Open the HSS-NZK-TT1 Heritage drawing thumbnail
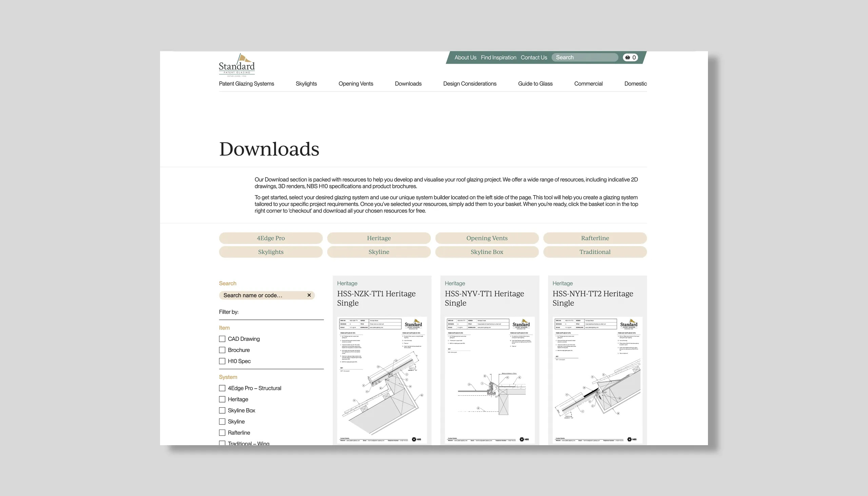The height and width of the screenshot is (496, 868). (x=381, y=380)
